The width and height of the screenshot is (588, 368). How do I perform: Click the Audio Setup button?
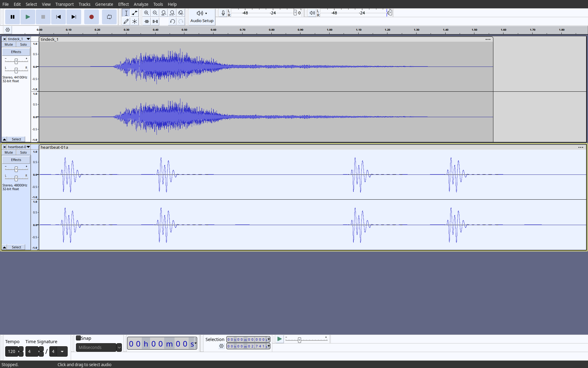point(202,17)
